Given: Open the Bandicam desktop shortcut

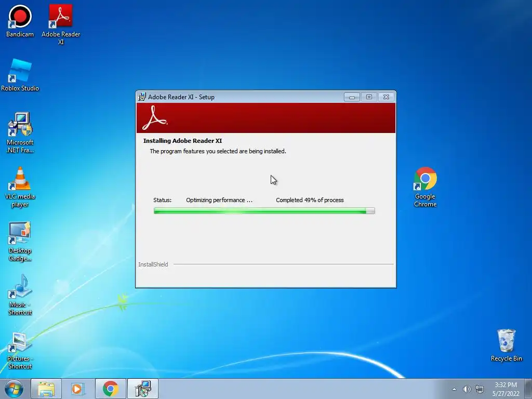Looking at the screenshot, I should [20, 21].
